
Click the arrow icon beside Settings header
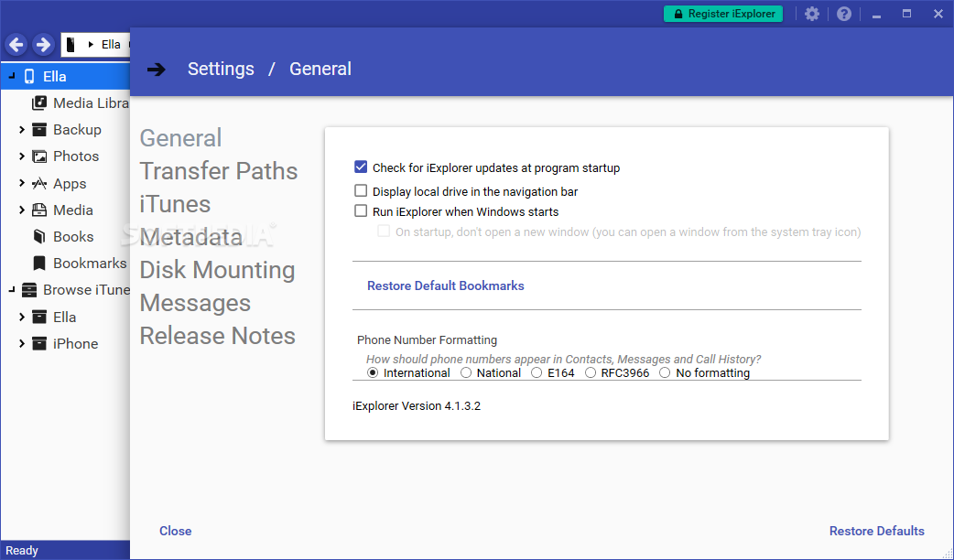coord(157,70)
